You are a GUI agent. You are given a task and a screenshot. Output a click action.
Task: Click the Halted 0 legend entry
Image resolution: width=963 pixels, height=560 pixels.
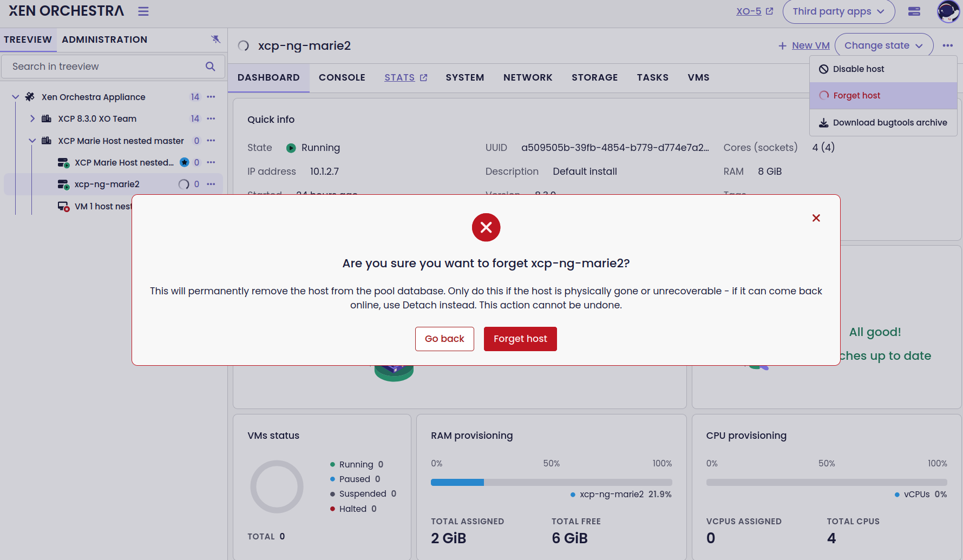pyautogui.click(x=353, y=509)
